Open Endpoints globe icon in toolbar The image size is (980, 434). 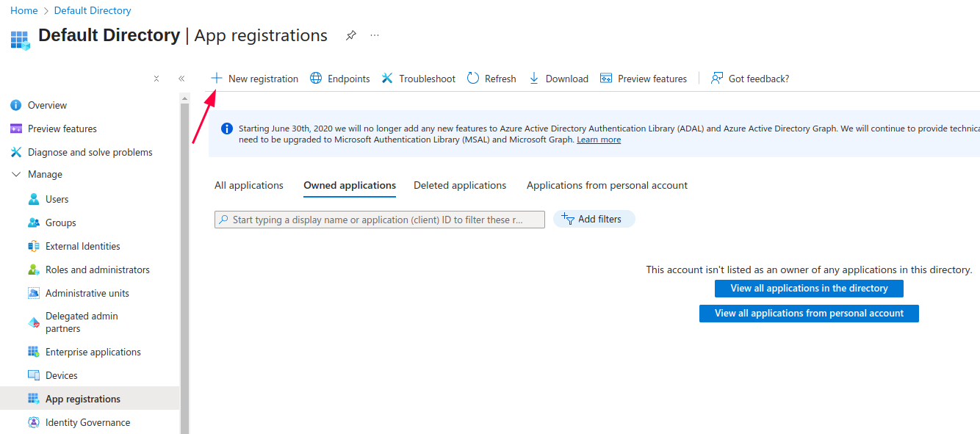point(316,79)
